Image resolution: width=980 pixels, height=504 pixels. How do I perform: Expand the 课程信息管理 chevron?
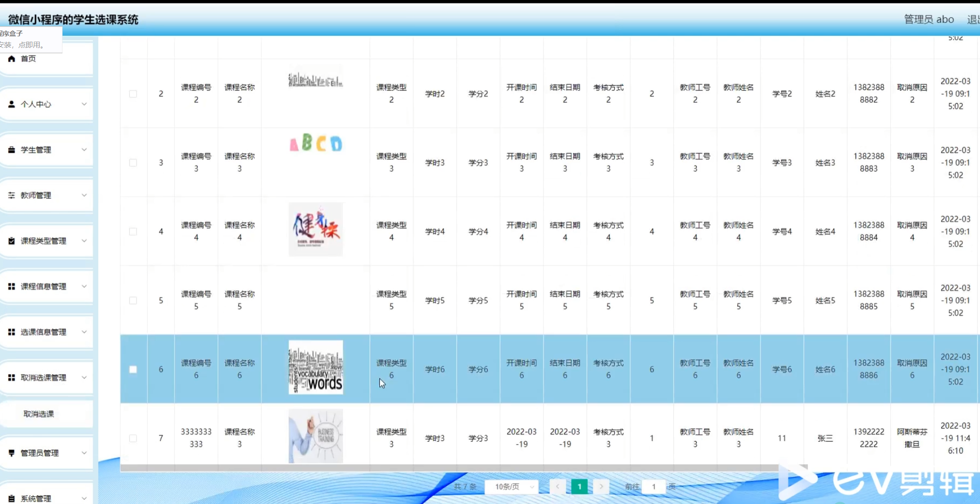(84, 286)
